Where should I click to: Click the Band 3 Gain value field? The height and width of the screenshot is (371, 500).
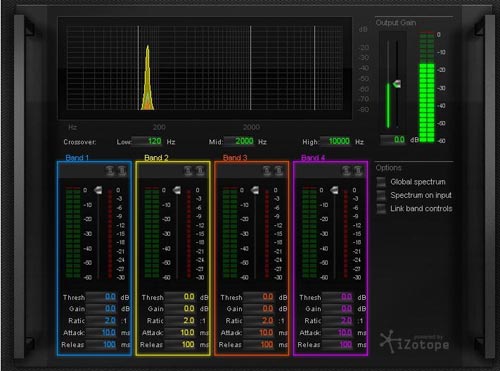(x=259, y=309)
